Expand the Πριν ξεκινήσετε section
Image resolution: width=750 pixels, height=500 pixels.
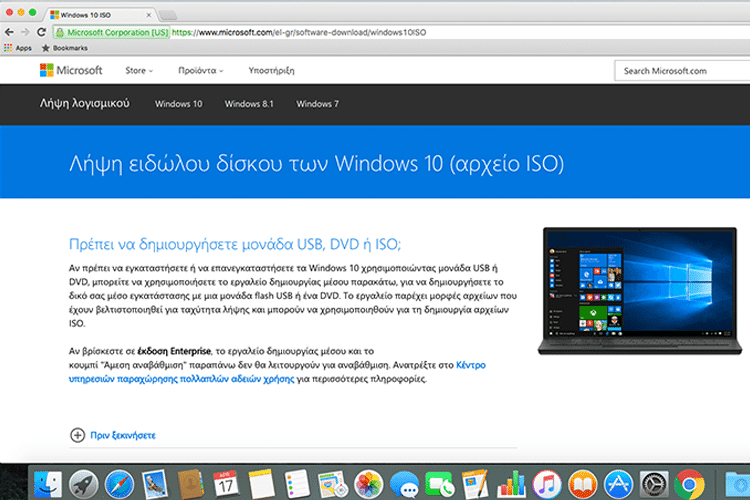point(77,435)
